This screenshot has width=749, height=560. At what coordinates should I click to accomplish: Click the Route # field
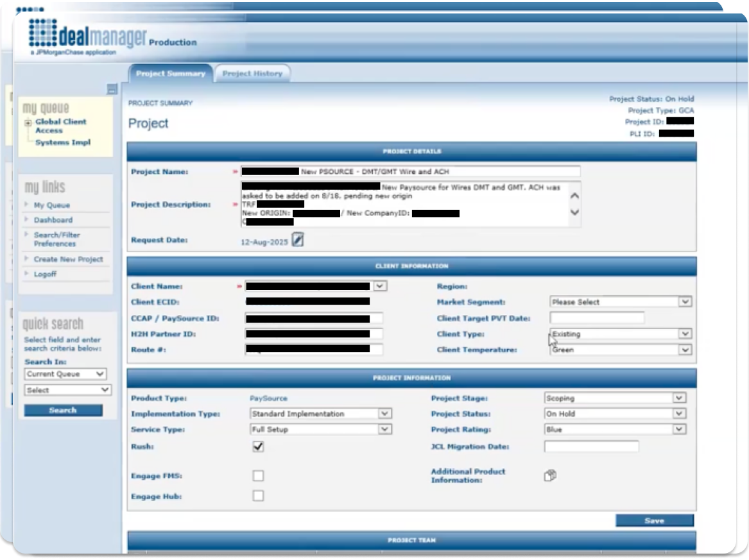[314, 350]
